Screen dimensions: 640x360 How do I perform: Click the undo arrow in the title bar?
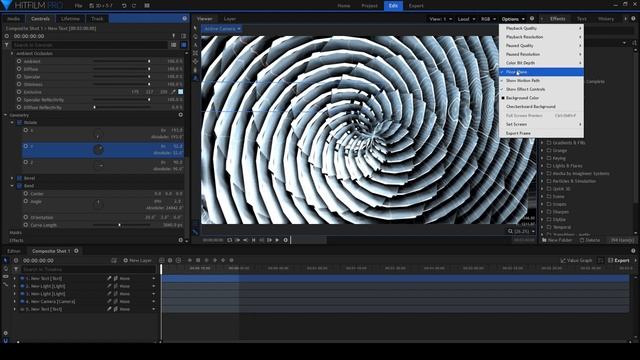click(x=124, y=6)
